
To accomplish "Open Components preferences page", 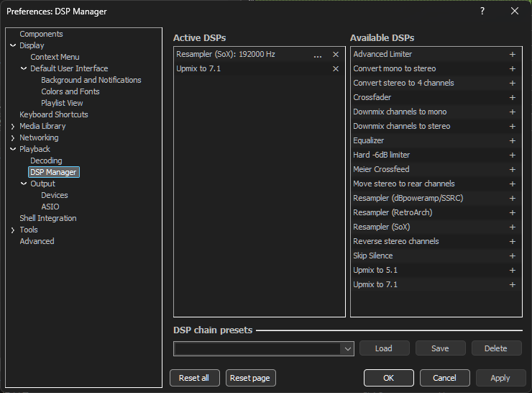I will 41,34.
